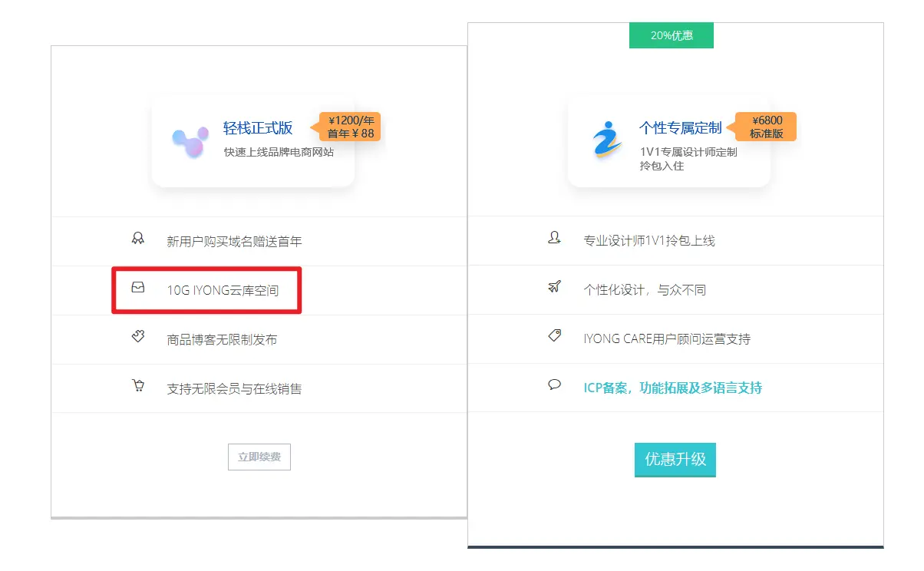924x571 pixels.
Task: Select the 个性专属定制 plan title
Action: click(x=680, y=128)
